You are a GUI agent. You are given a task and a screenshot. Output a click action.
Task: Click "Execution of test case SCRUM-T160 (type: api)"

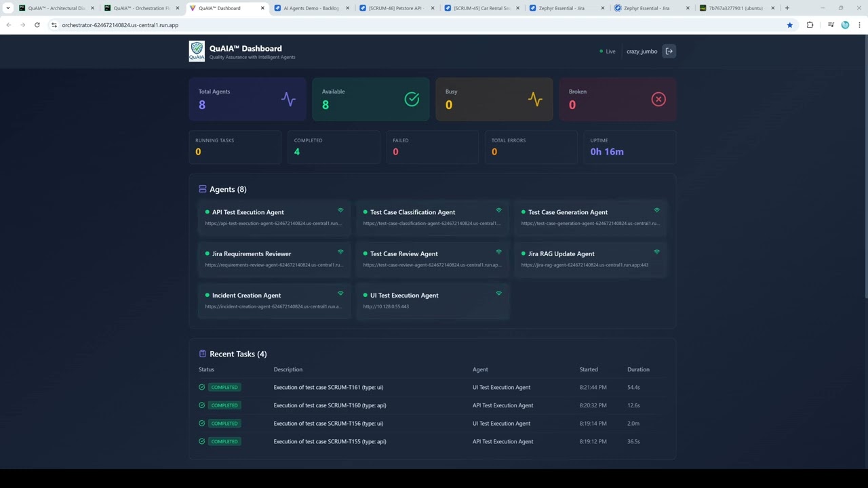click(x=330, y=405)
